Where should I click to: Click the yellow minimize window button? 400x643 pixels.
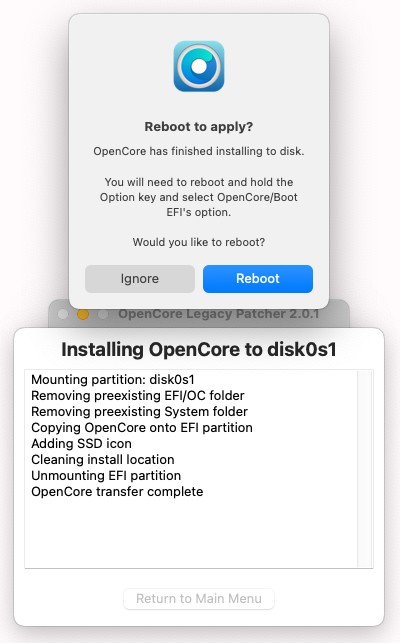(83, 314)
